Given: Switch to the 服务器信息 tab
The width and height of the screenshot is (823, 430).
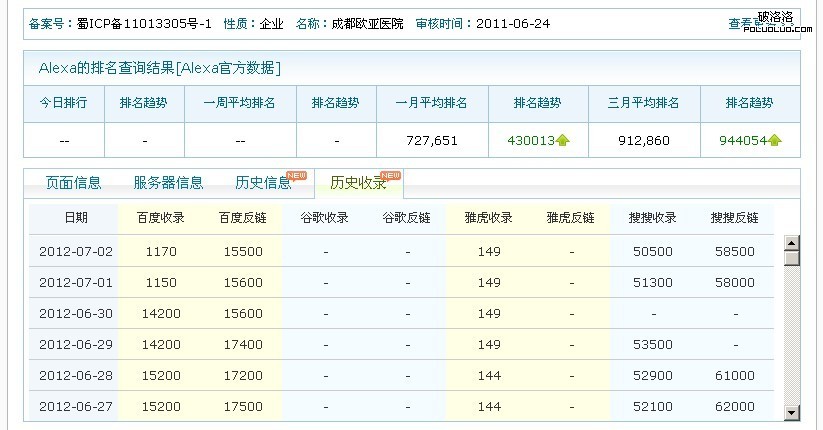Looking at the screenshot, I should 168,183.
